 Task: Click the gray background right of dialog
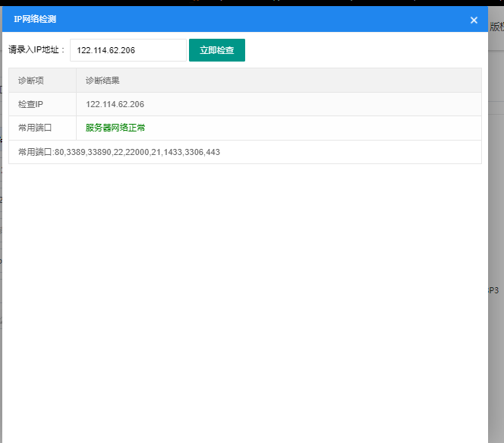pyautogui.click(x=496, y=190)
